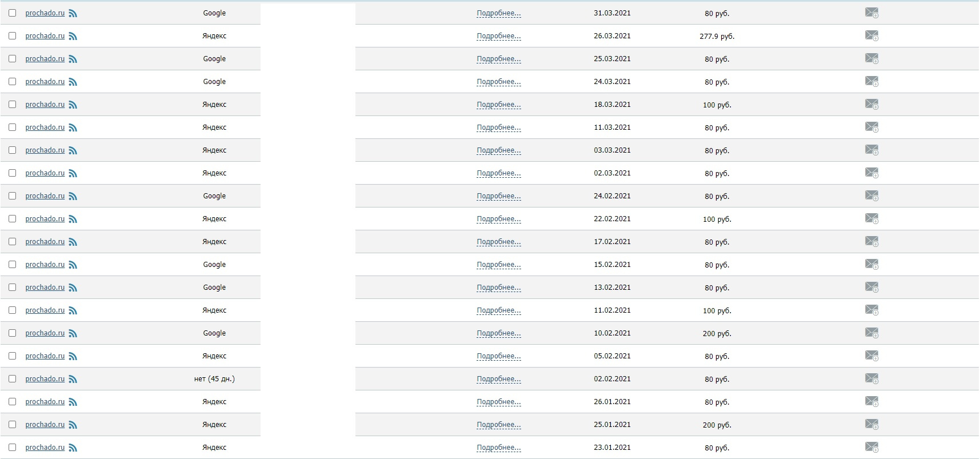Expand 'Подробнее...' for the 03.03.2021 entry
980x459 pixels.
499,150
